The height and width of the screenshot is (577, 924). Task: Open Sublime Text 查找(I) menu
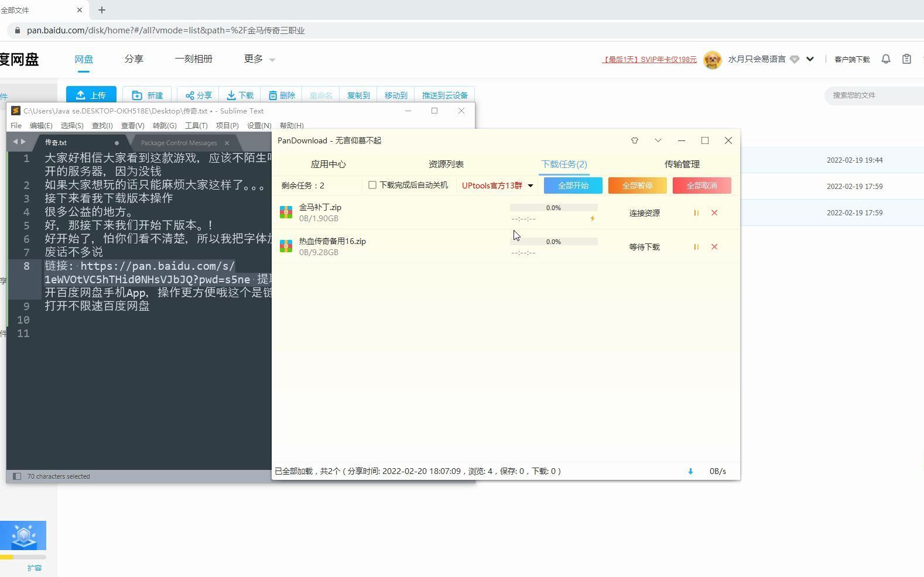(x=102, y=126)
